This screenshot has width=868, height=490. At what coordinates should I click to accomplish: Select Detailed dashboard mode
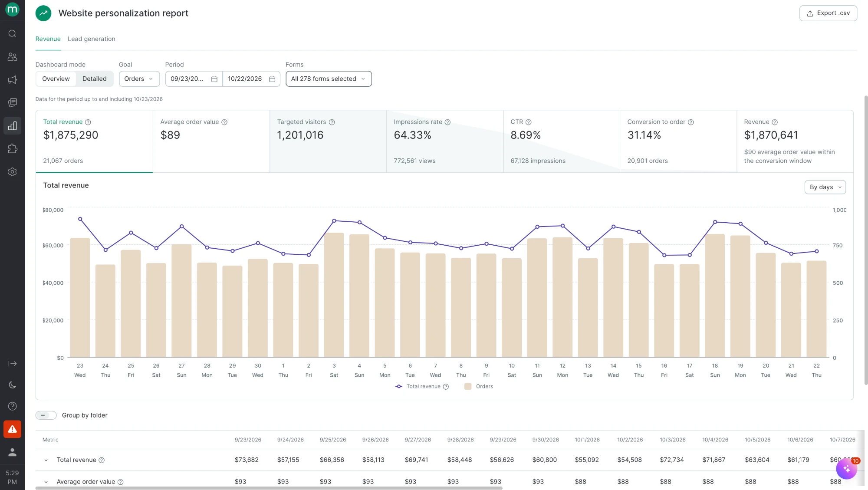click(x=95, y=79)
